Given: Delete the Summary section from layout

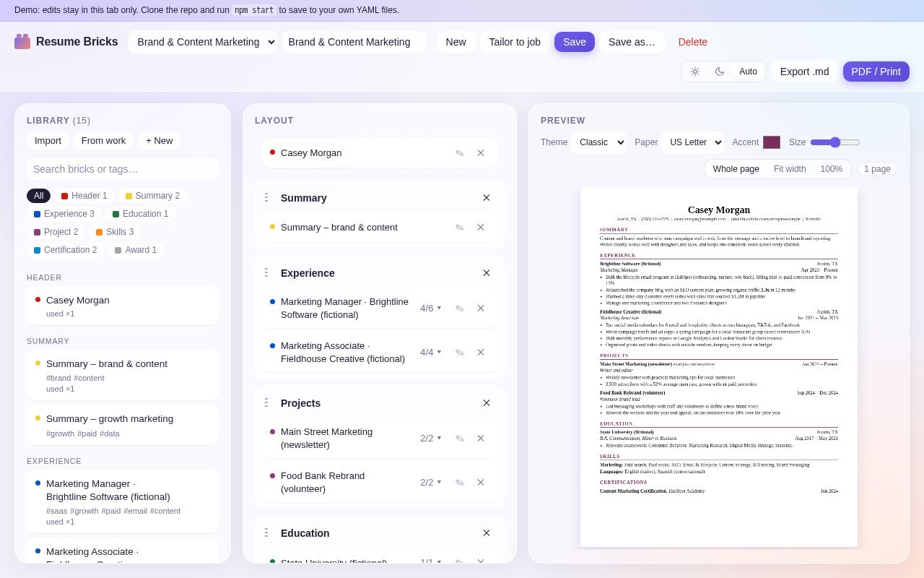Looking at the screenshot, I should pyautogui.click(x=487, y=198).
